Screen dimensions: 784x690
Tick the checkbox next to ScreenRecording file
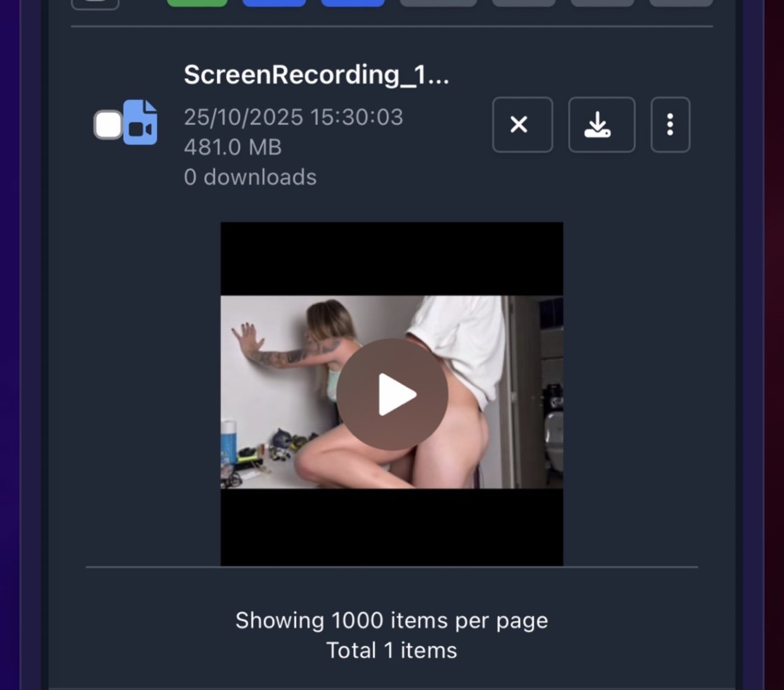tap(108, 125)
